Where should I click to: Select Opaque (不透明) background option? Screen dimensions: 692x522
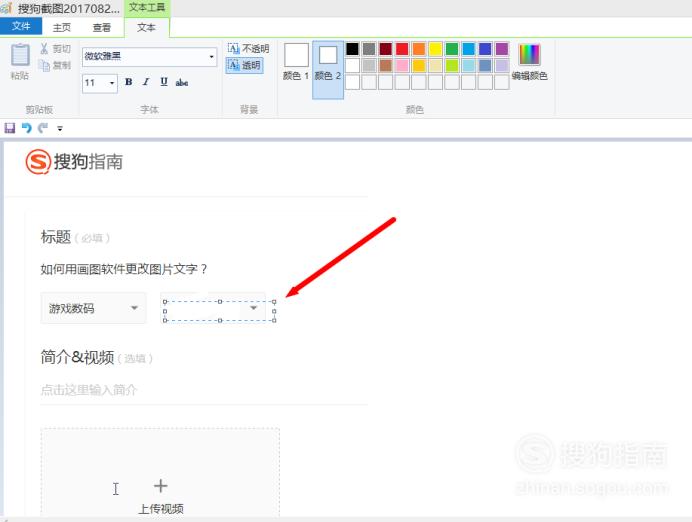click(x=248, y=49)
